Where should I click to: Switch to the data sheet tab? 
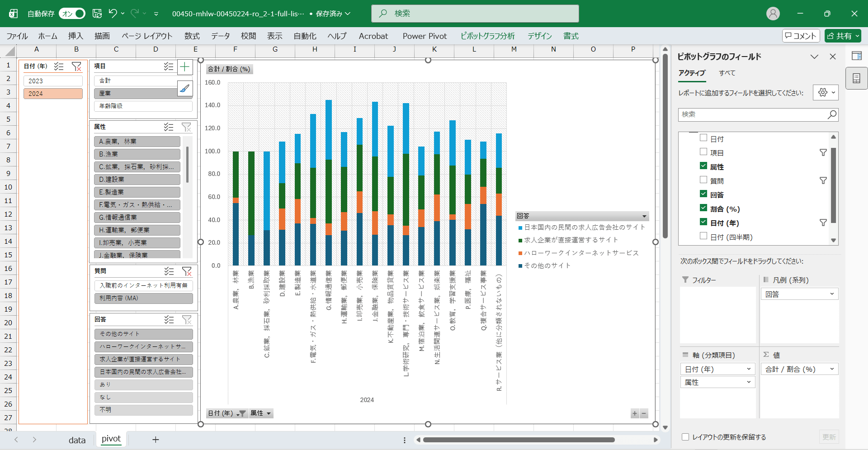click(x=77, y=440)
